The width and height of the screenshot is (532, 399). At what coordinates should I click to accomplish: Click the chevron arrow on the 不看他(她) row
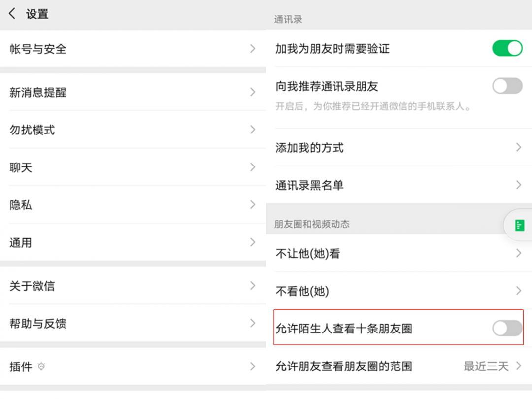(518, 291)
